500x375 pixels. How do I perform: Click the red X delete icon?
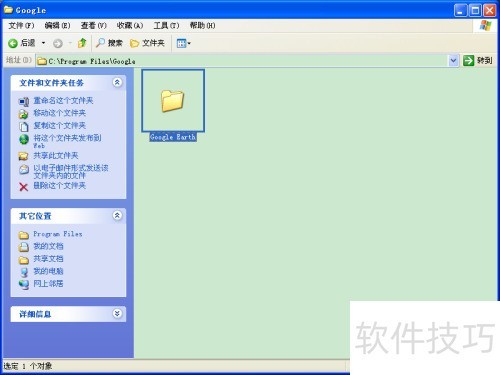(24, 187)
